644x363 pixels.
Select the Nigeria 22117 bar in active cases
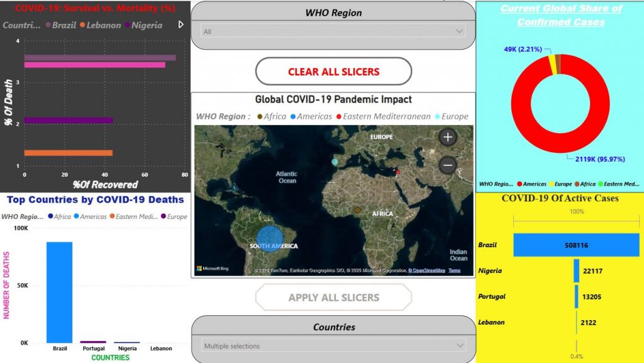click(577, 271)
